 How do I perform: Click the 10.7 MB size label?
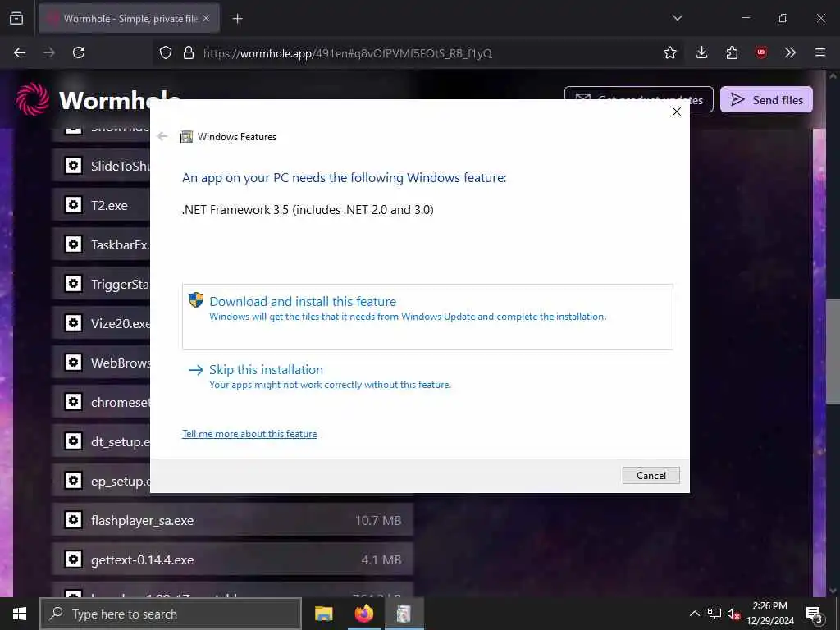378,520
